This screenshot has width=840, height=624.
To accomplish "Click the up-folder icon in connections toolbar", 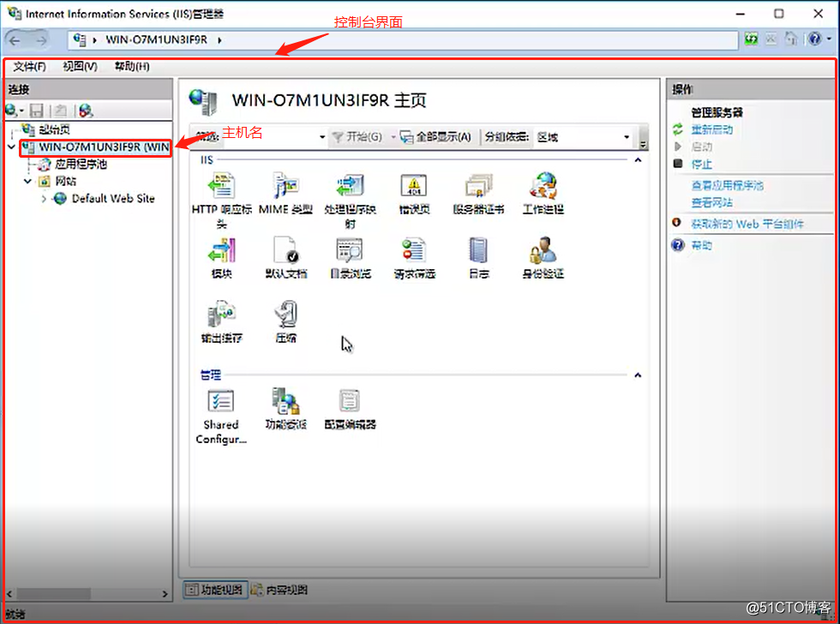I will pyautogui.click(x=61, y=111).
